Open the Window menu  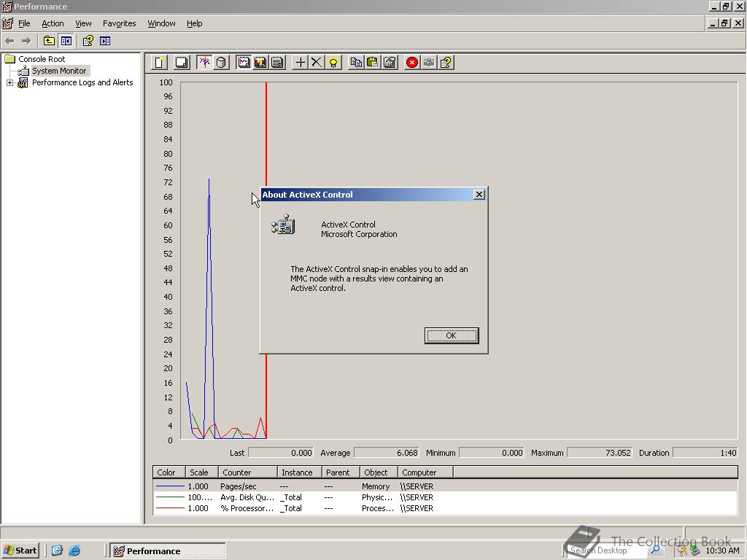(161, 23)
